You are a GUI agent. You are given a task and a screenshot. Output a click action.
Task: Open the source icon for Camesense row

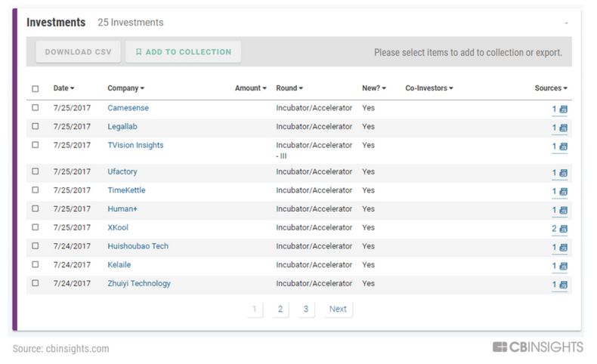coord(563,110)
